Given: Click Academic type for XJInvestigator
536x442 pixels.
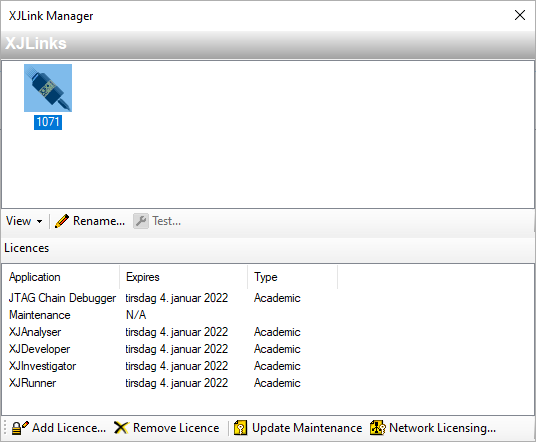Looking at the screenshot, I should coord(277,366).
